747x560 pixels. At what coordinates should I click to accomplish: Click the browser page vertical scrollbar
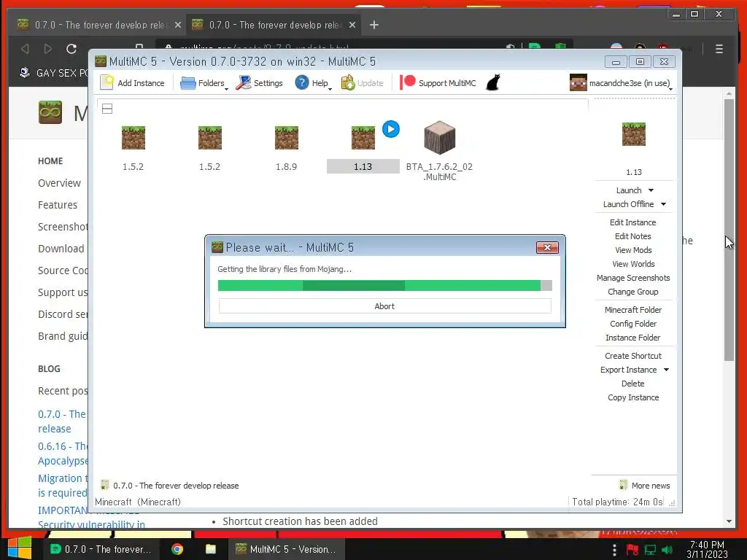[729, 230]
